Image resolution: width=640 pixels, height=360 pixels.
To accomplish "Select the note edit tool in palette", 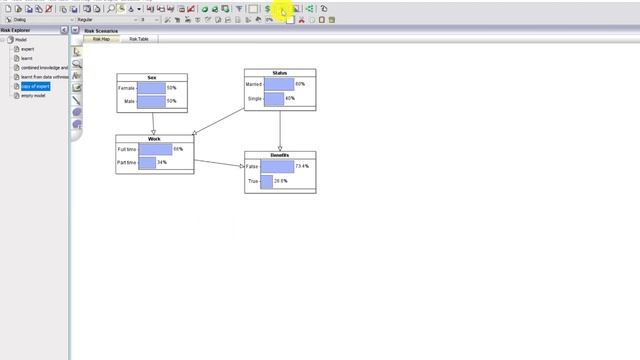I will click(77, 88).
